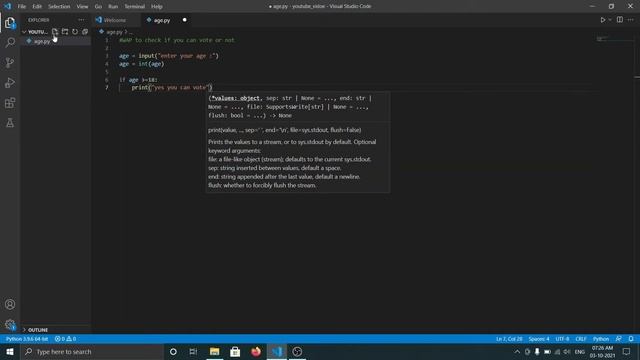Open the volume icon in system tray
The width and height of the screenshot is (640, 360).
click(567, 351)
